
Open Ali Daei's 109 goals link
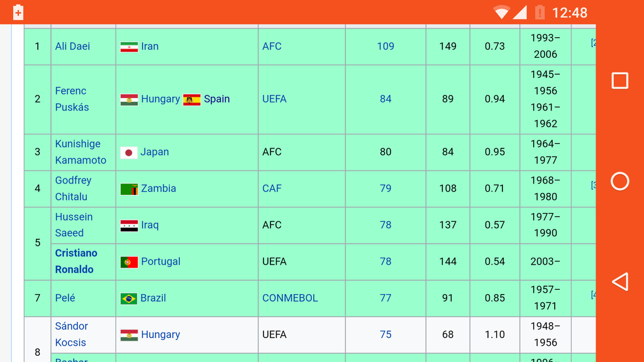tap(386, 47)
